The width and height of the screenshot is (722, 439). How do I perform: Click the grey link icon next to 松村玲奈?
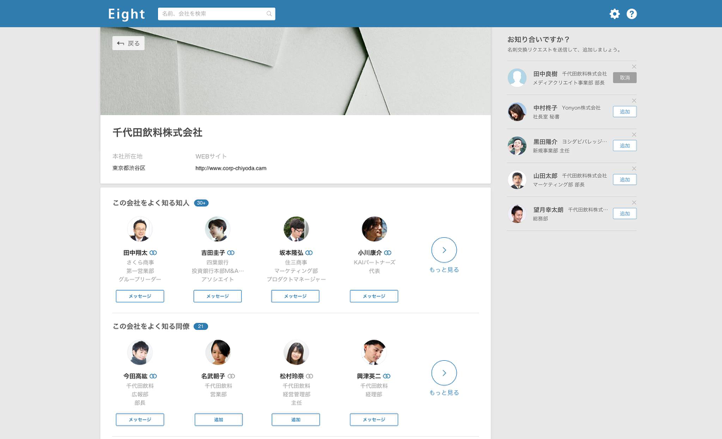click(x=309, y=376)
